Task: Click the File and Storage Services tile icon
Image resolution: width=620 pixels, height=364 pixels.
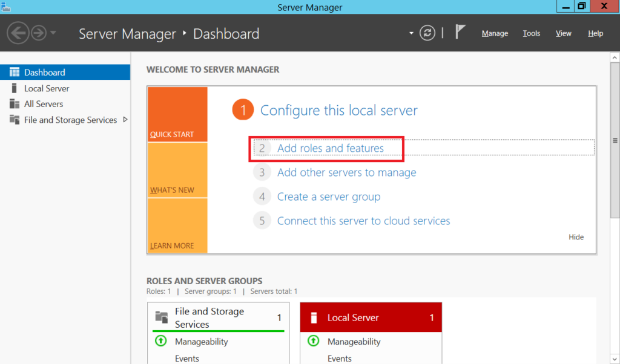Action: coord(160,317)
